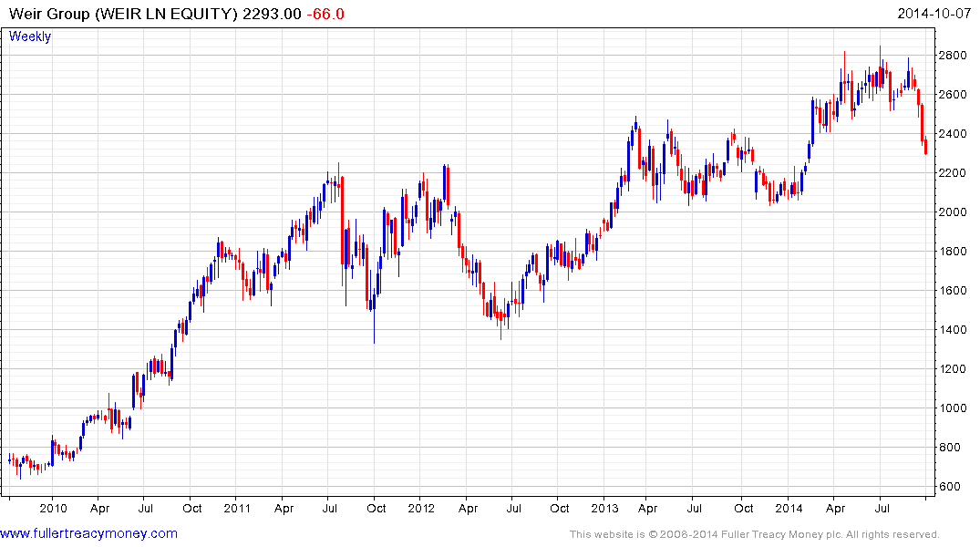Click the 2400 price axis label
The width and height of the screenshot is (980, 547).
pyautogui.click(x=953, y=134)
